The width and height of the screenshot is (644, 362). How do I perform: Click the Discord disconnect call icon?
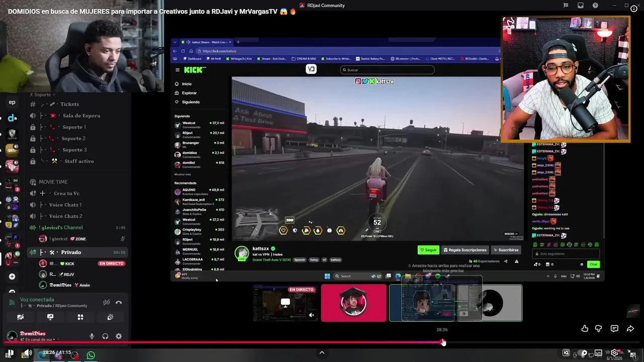tap(119, 302)
